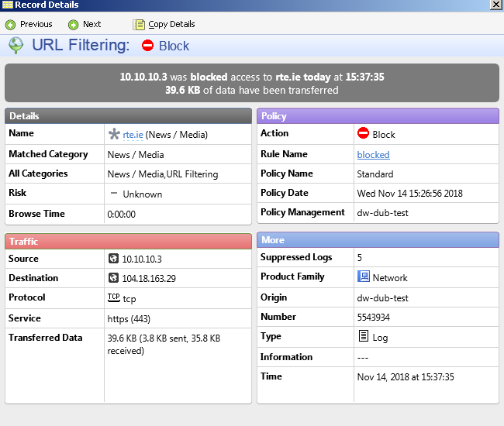Open the 'blocked' rule name link

pyautogui.click(x=373, y=155)
